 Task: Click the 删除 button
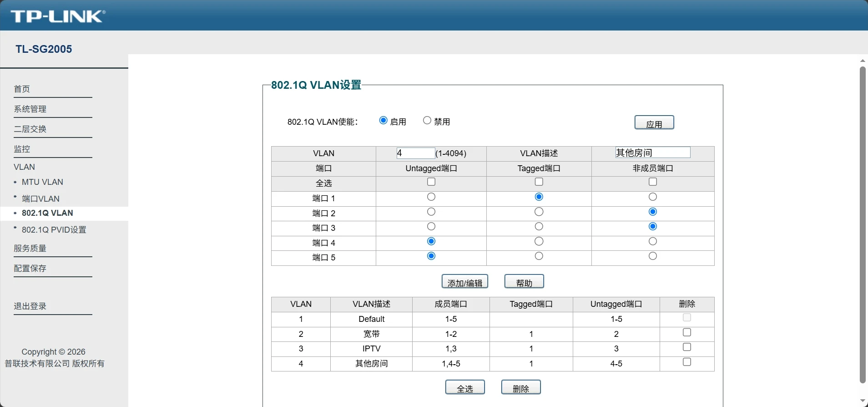pyautogui.click(x=521, y=387)
